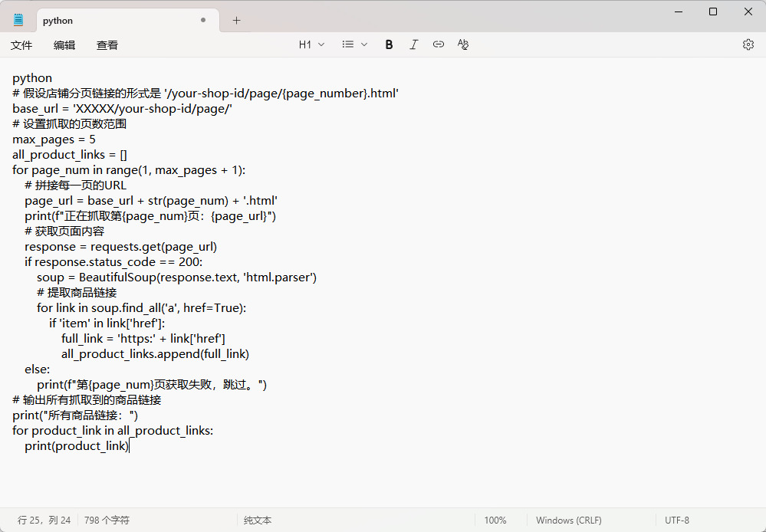
Task: Click the 行 25, 列 24 position indicator
Action: [x=44, y=520]
